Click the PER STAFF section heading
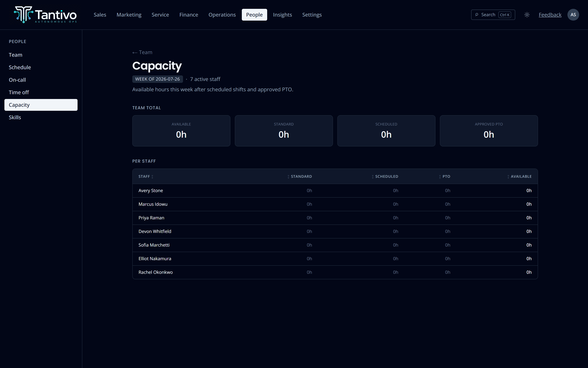The width and height of the screenshot is (588, 368). tap(144, 161)
